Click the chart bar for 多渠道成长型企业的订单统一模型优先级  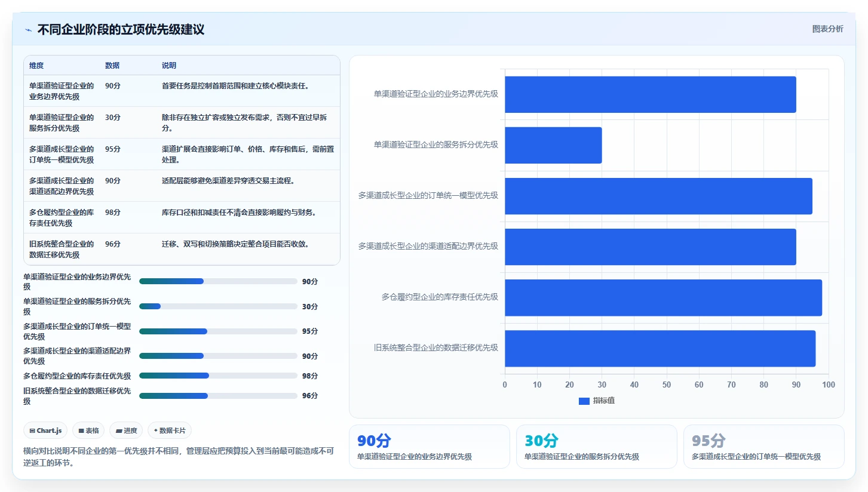658,196
